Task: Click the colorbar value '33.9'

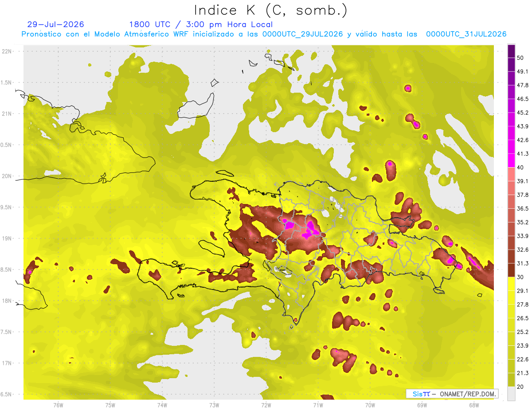Action: (523, 236)
